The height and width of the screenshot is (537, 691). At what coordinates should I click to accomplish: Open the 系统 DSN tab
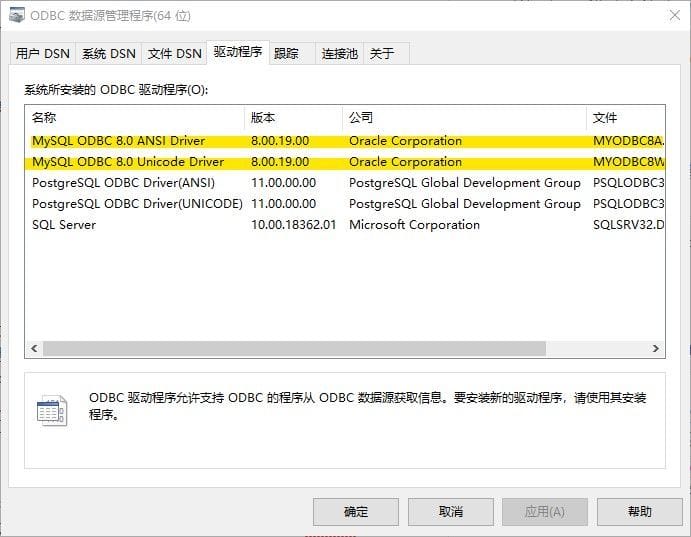108,54
